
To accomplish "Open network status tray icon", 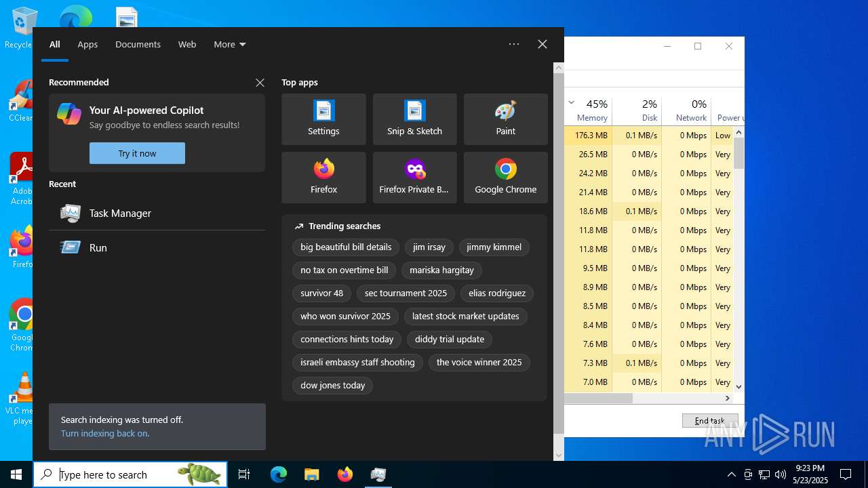I will coord(764,474).
